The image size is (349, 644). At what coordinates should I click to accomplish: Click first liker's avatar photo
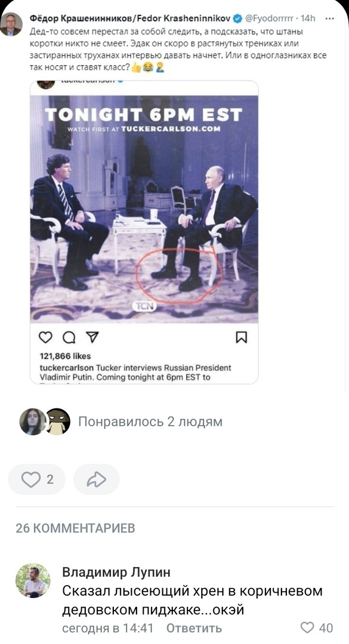pos(32,422)
